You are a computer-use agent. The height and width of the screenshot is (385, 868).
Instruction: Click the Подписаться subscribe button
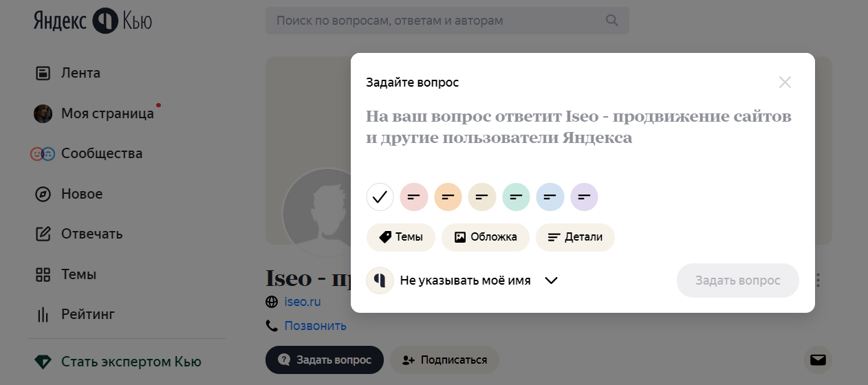click(444, 360)
